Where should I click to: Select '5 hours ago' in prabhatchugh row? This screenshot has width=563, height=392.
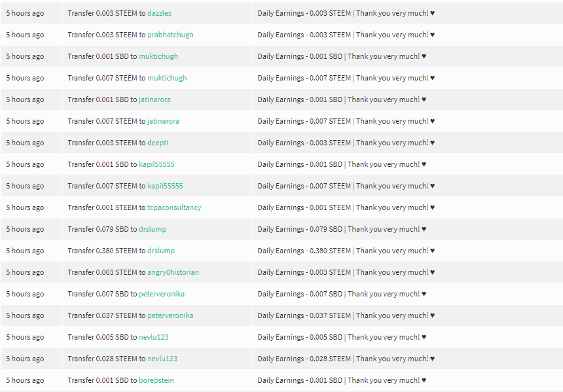(25, 35)
